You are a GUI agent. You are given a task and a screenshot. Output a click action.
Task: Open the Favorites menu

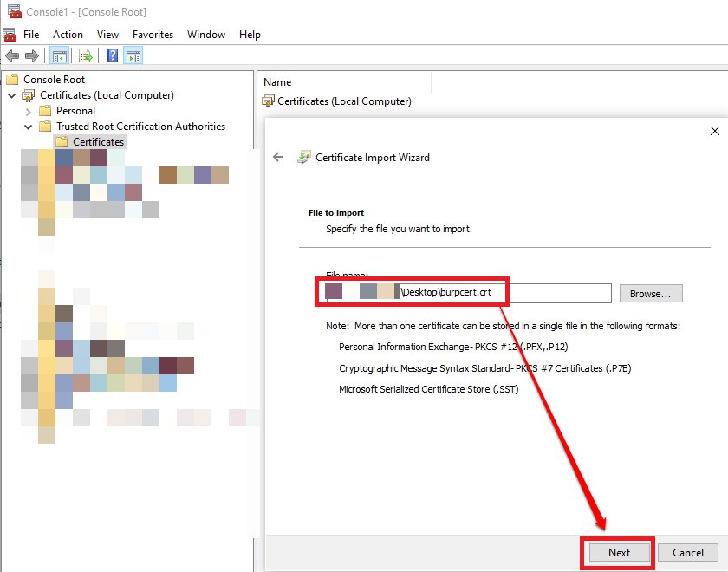pos(153,35)
